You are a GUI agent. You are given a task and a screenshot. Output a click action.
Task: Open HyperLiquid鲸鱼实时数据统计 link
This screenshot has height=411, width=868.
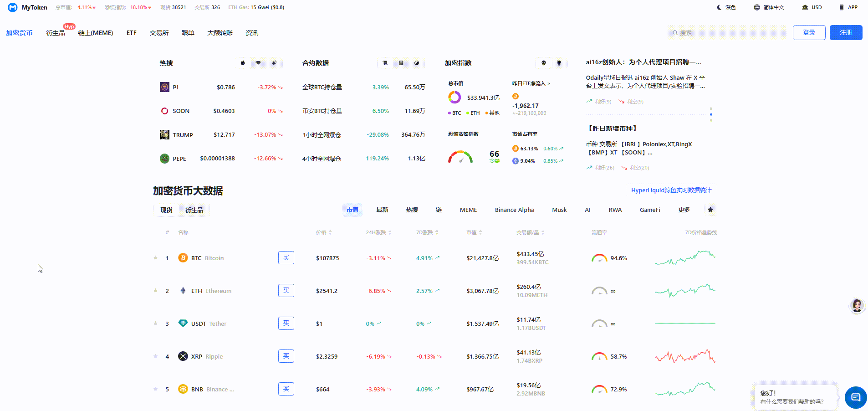click(671, 190)
